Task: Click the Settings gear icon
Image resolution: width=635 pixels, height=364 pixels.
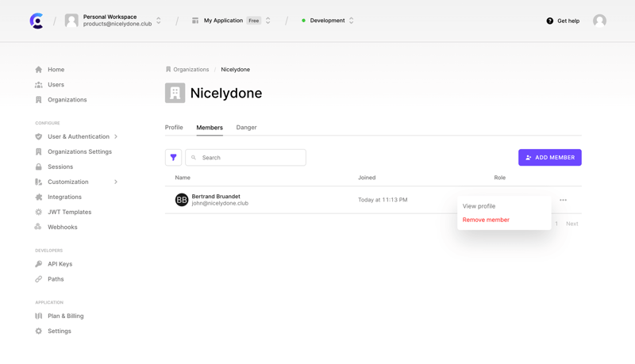Action: pos(38,331)
